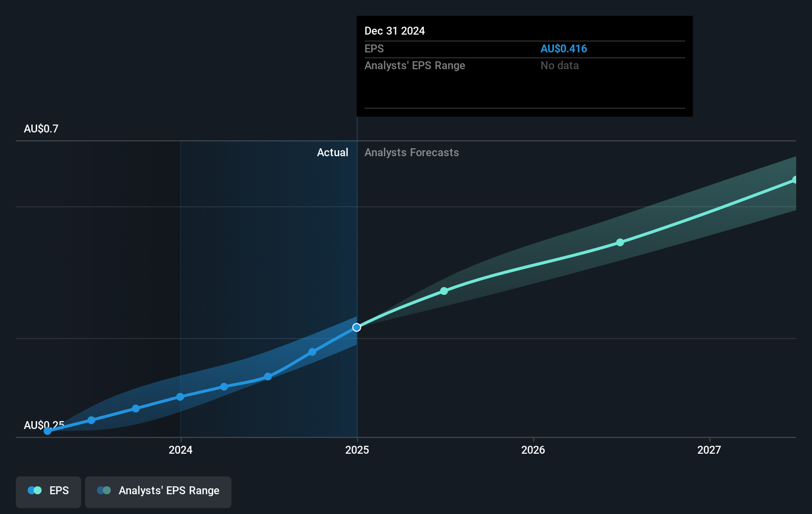Click the highlighted Dec 31 2024 data point
The height and width of the screenshot is (514, 812).
tap(357, 327)
